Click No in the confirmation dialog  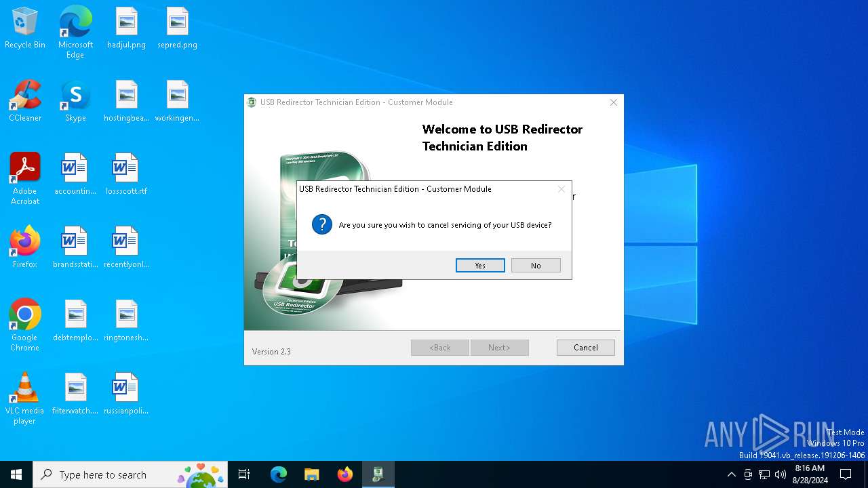[536, 266]
